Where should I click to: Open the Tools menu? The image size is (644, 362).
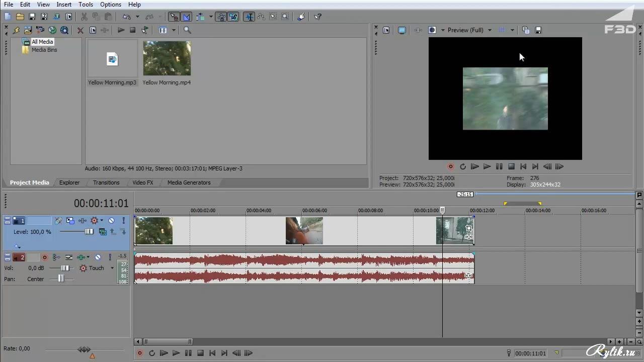point(86,5)
